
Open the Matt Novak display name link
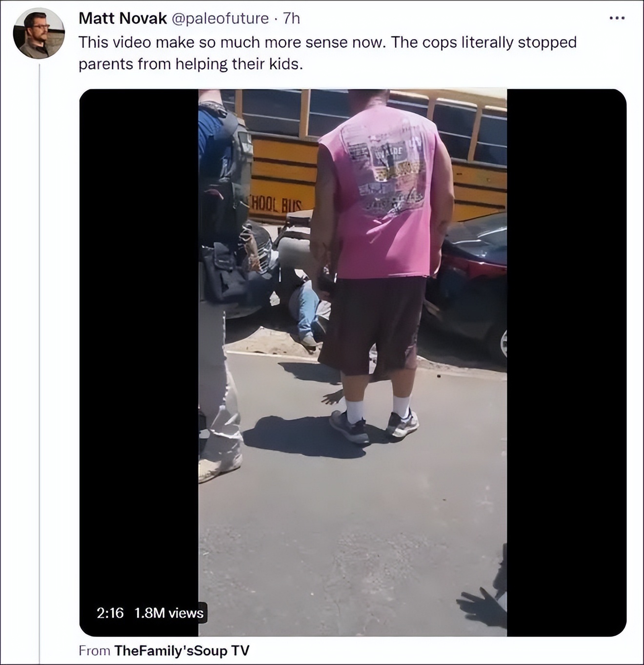coord(123,19)
